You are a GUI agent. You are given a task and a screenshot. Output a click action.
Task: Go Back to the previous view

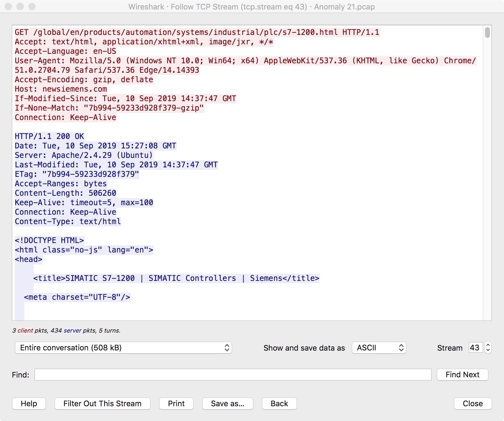coord(279,404)
